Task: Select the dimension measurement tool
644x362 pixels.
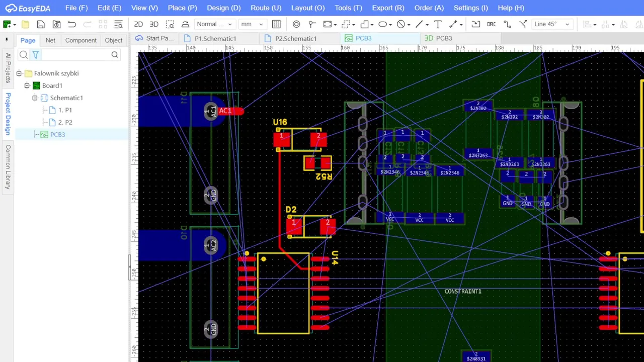Action: (453, 24)
